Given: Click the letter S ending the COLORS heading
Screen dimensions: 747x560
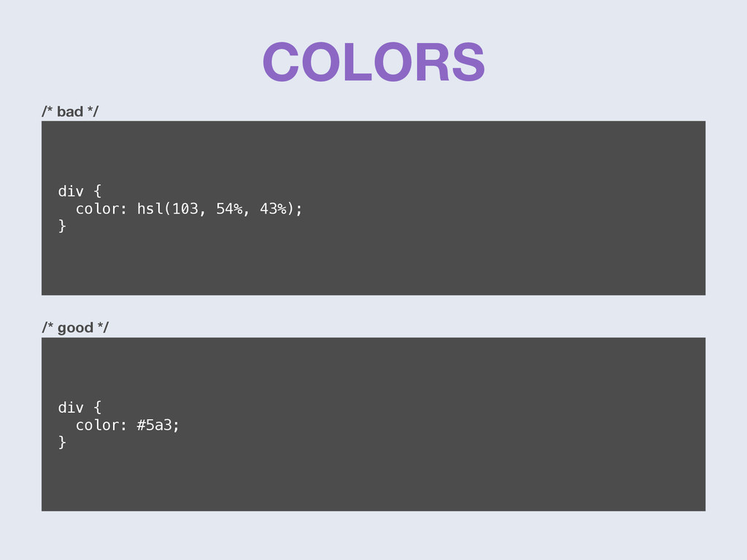Looking at the screenshot, I should 468,62.
